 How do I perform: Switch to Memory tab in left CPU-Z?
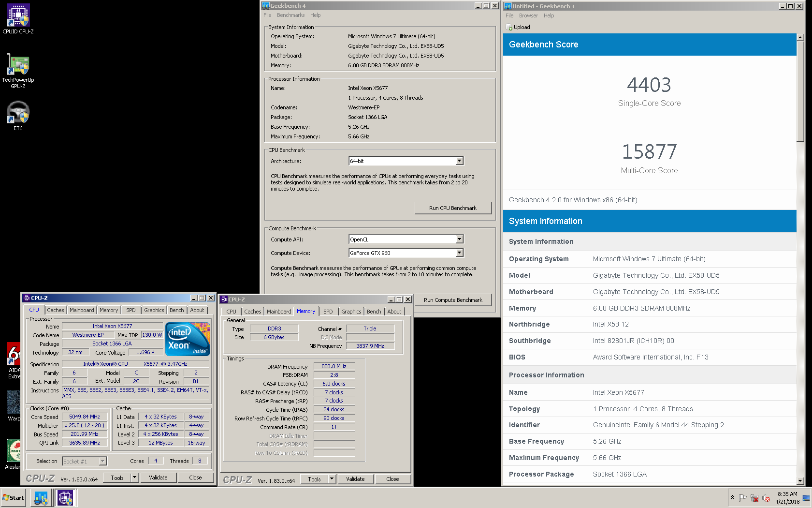tap(109, 310)
